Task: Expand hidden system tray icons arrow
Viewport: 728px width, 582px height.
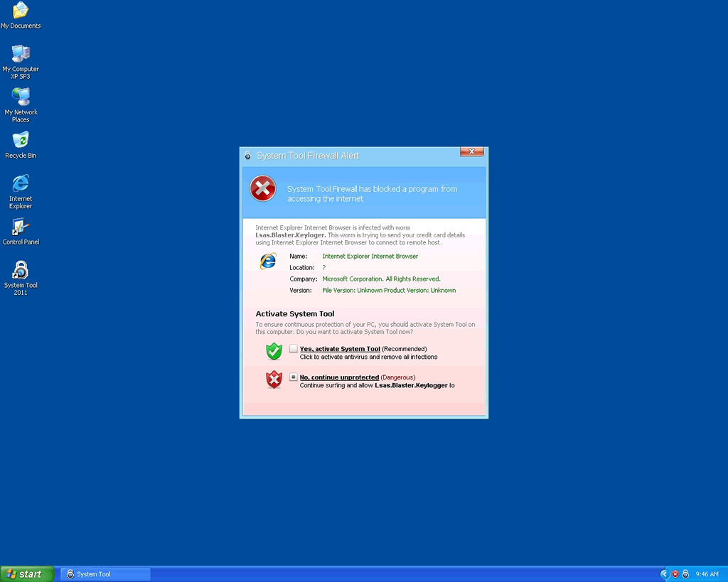Action: pyautogui.click(x=665, y=574)
